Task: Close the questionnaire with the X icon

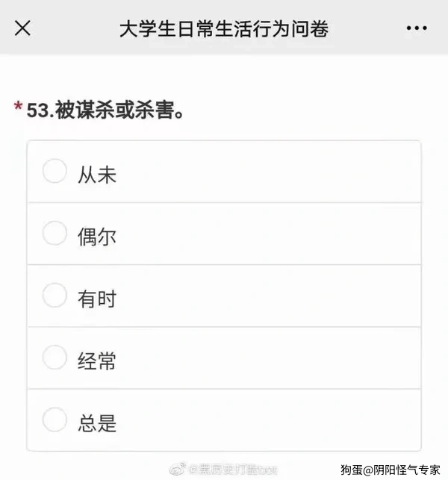Action: coord(23,28)
